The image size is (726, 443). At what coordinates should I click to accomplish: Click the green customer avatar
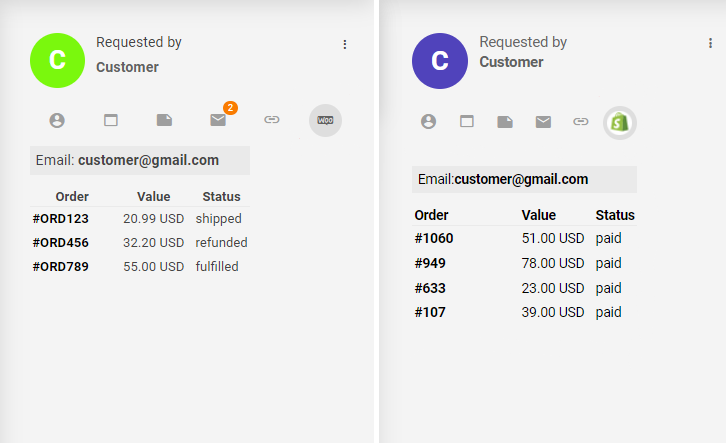tap(57, 58)
